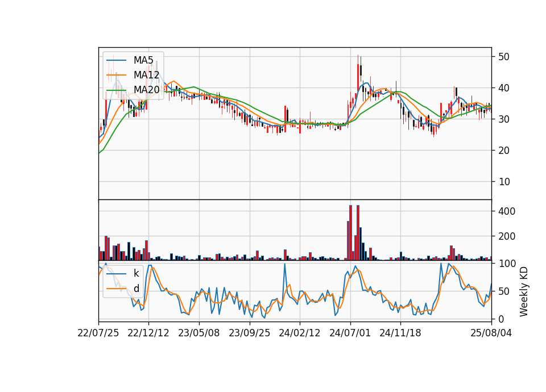Click the KD axis value 50

[x=504, y=291]
